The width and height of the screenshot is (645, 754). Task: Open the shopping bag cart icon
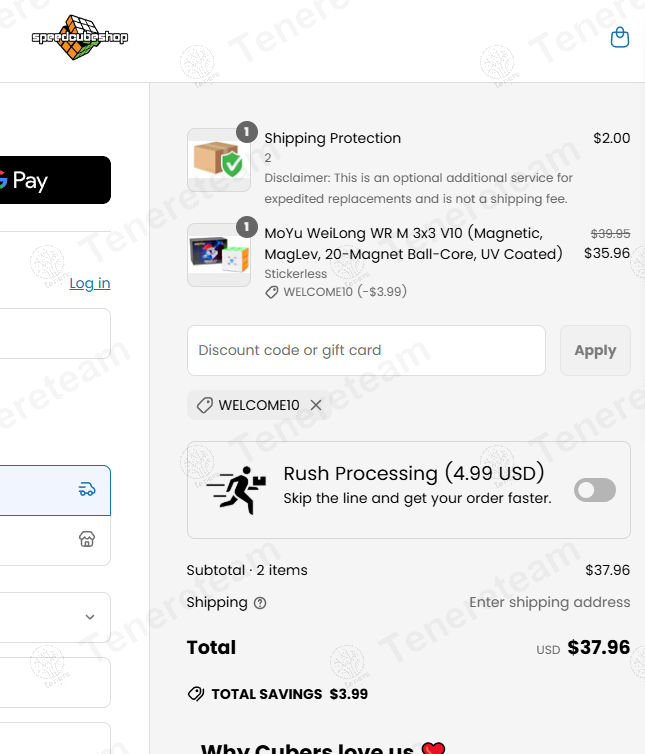tap(620, 38)
